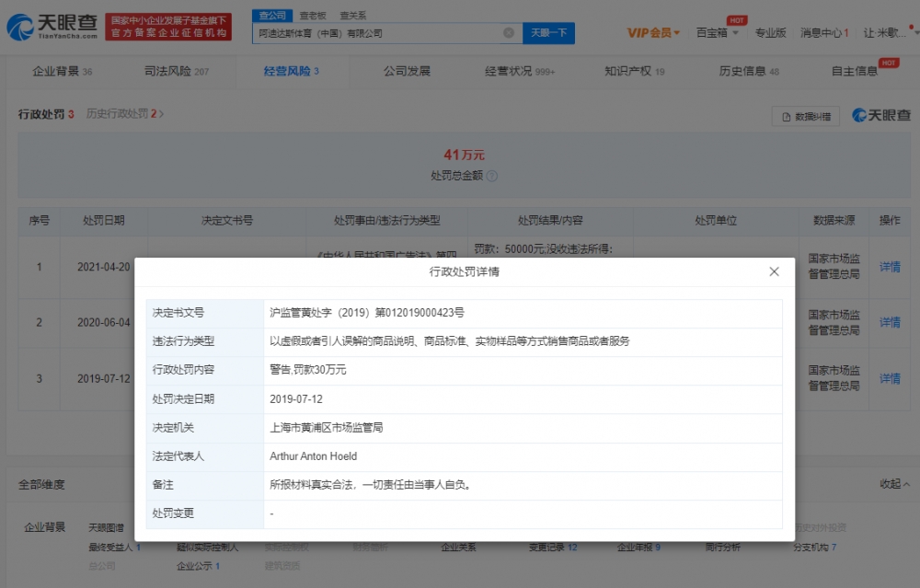Click the 数据纠错 button

point(806,116)
